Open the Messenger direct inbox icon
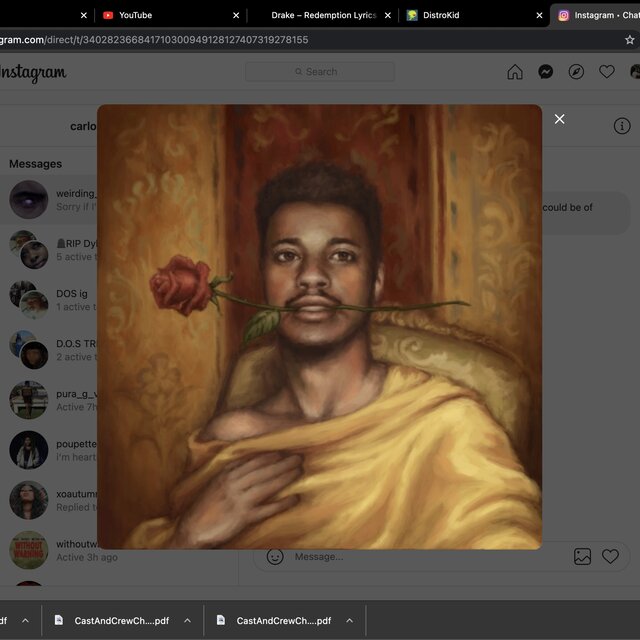 [x=546, y=72]
